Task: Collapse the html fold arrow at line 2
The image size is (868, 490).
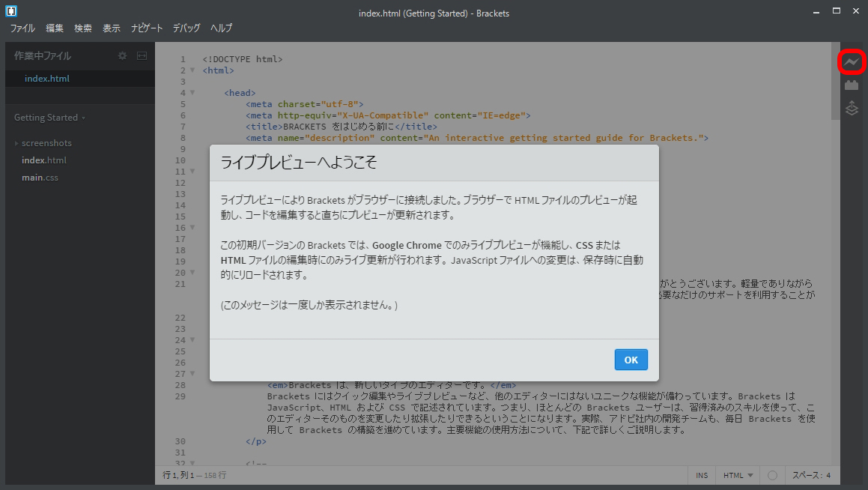Action: [192, 70]
